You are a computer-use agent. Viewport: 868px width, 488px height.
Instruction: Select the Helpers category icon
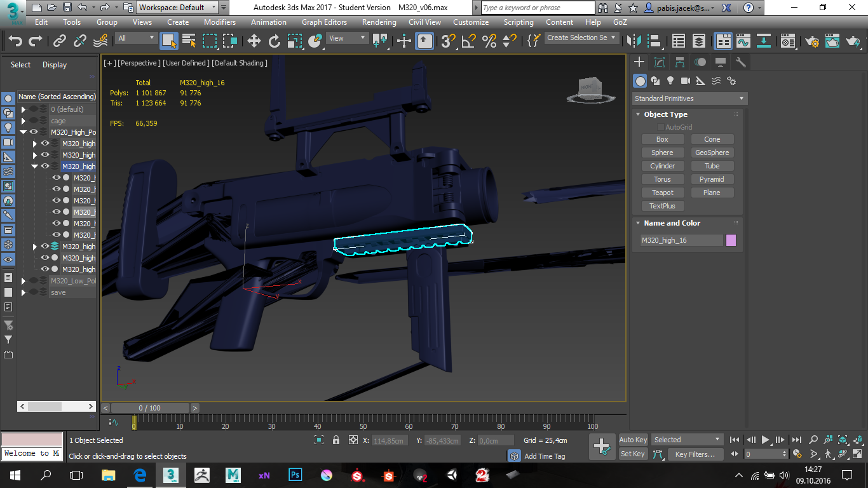coord(700,81)
